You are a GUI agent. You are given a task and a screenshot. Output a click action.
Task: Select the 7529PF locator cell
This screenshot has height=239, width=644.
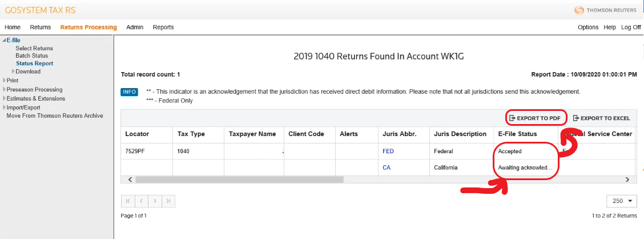(146, 151)
